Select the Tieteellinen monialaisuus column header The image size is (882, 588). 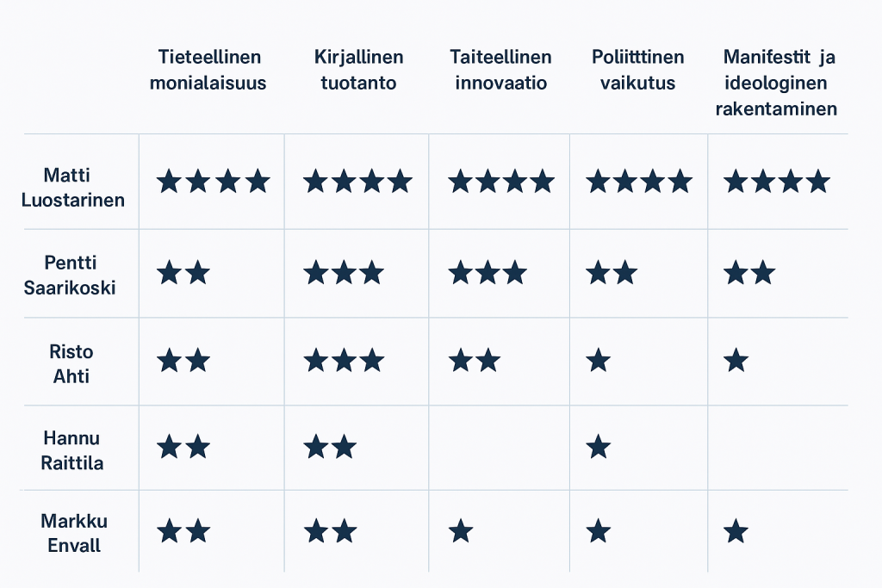click(x=208, y=70)
